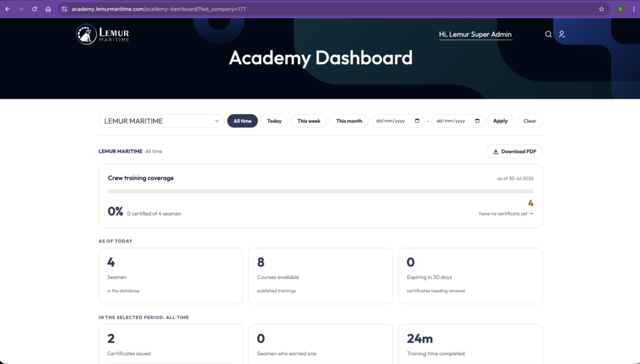Expand the LEMUR MARITIME company dropdown
Image resolution: width=640 pixels, height=364 pixels.
(x=161, y=121)
